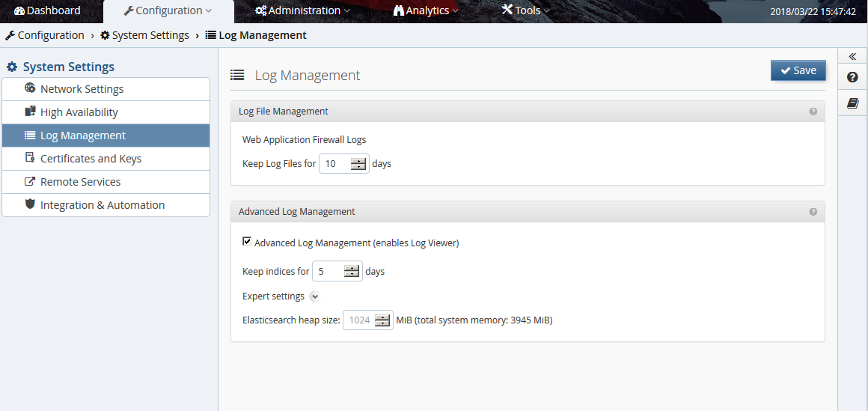
Task: Select Log Management in sidebar
Action: tap(106, 136)
